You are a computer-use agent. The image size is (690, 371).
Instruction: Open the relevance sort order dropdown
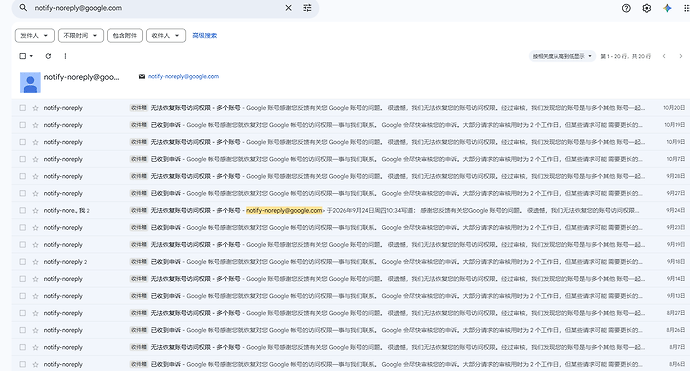click(x=562, y=56)
